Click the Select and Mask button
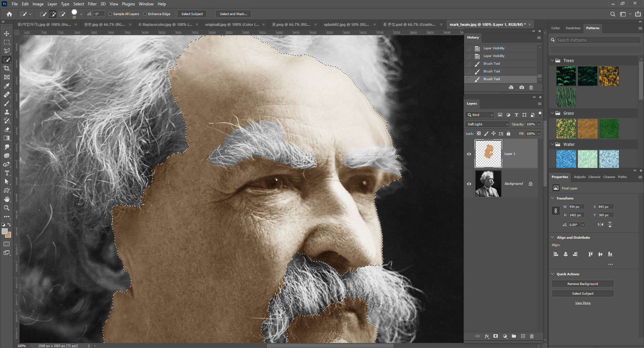 click(x=233, y=14)
